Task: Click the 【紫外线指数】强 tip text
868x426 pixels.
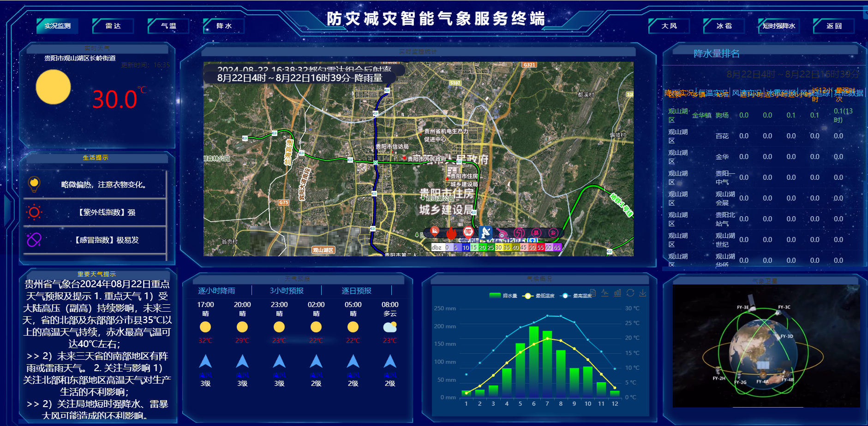Action: (107, 212)
